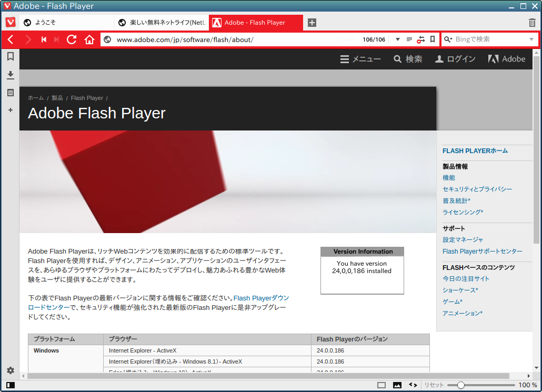
Task: Go forward to the next page
Action: [28, 39]
